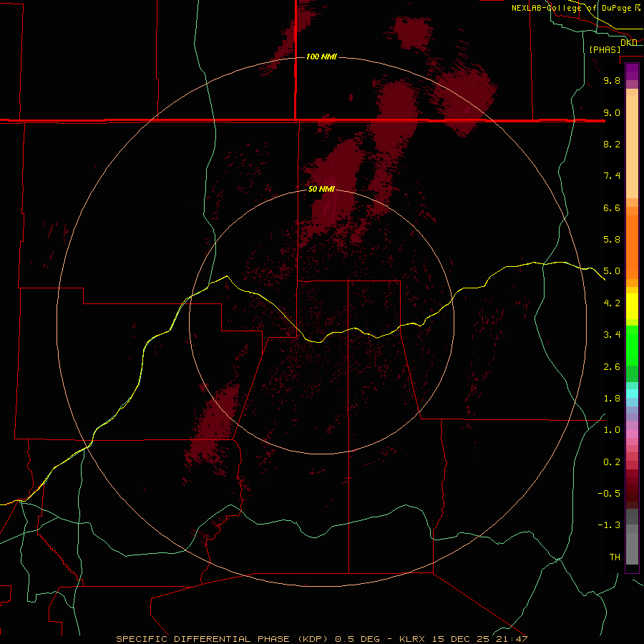Click the 7.4 value on the scale
The width and height of the screenshot is (644, 644).
pyautogui.click(x=612, y=176)
